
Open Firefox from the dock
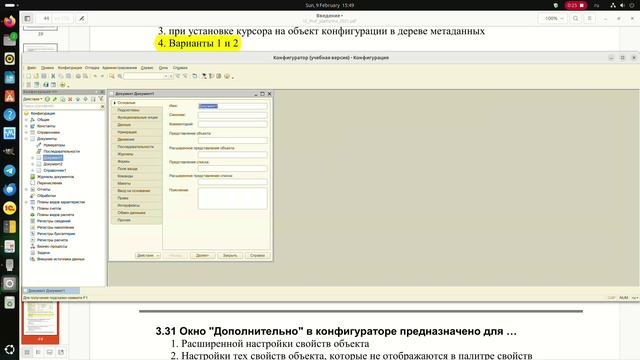pos(9,21)
